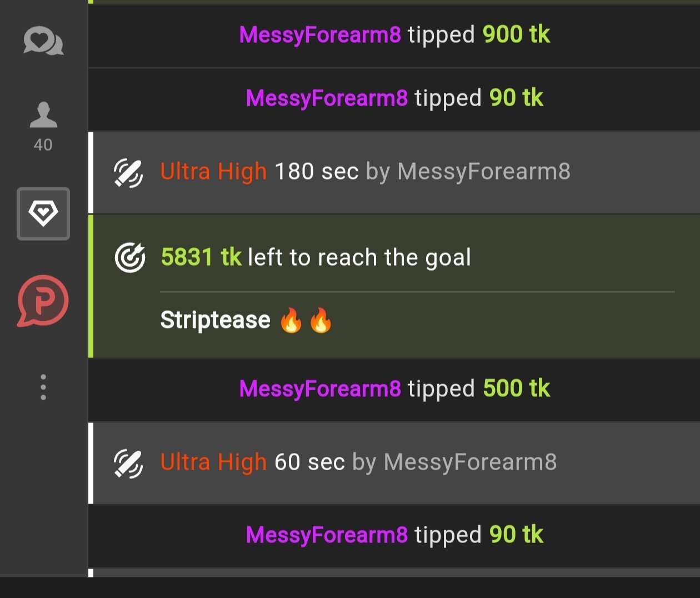The height and width of the screenshot is (598, 700).
Task: Click the vibration icon beside Ultra High 180 sec
Action: click(x=128, y=172)
